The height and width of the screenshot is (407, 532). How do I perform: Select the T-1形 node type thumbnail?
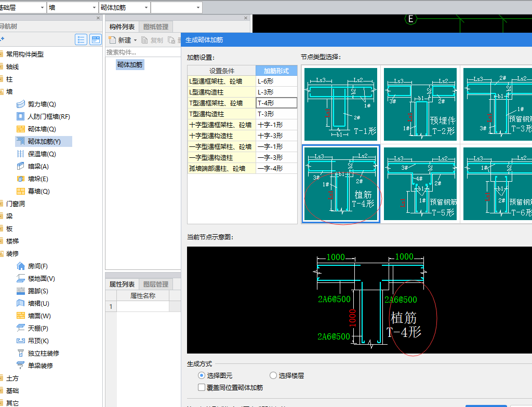tap(341, 104)
